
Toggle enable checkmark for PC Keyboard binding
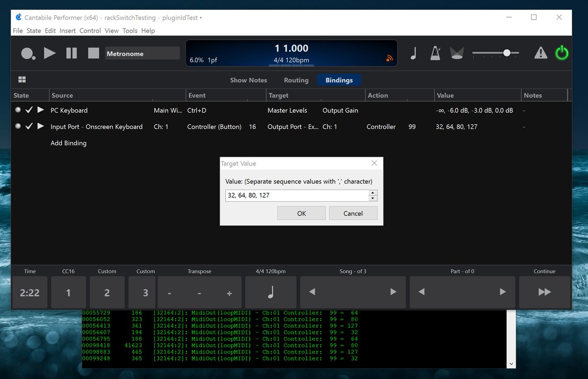[29, 110]
